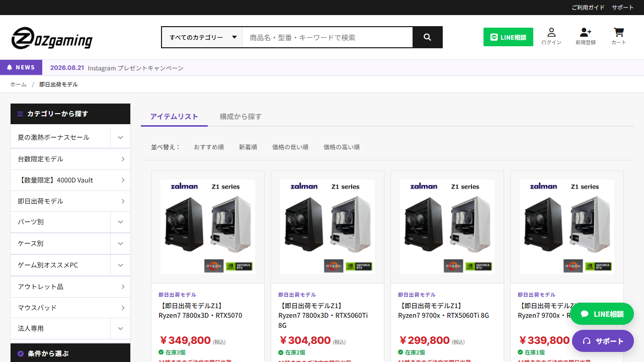
Task: Open the 即日出荷モデル sidebar category
Action: tap(70, 201)
